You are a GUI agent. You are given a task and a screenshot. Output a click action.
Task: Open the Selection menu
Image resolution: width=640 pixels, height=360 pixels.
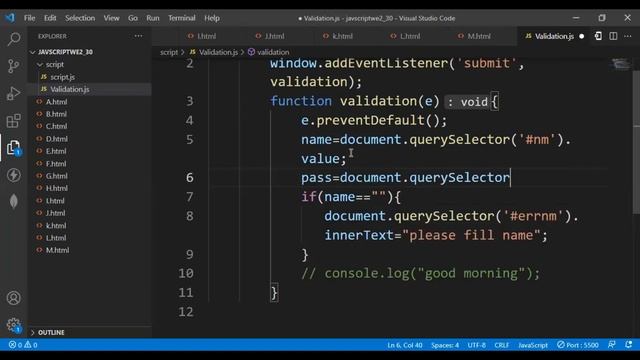click(80, 18)
